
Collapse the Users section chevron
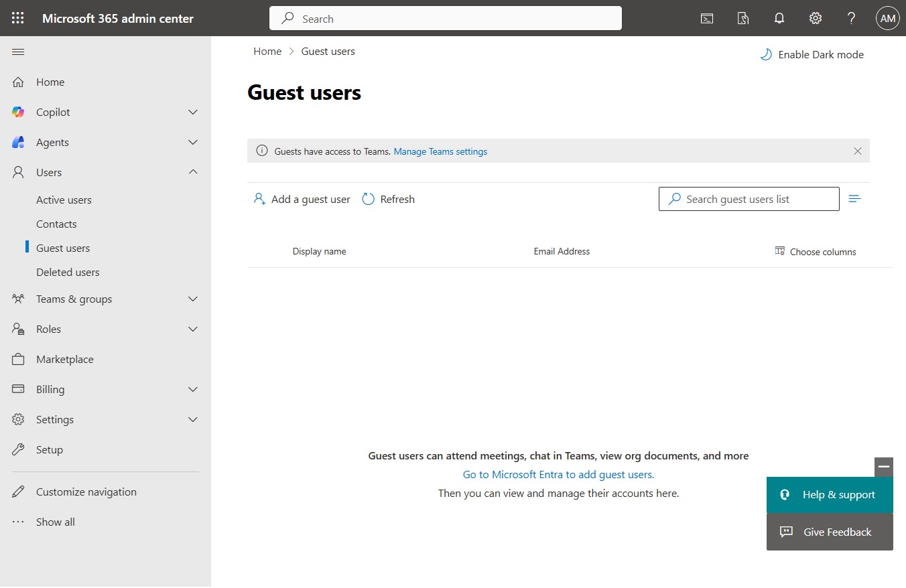(x=193, y=173)
